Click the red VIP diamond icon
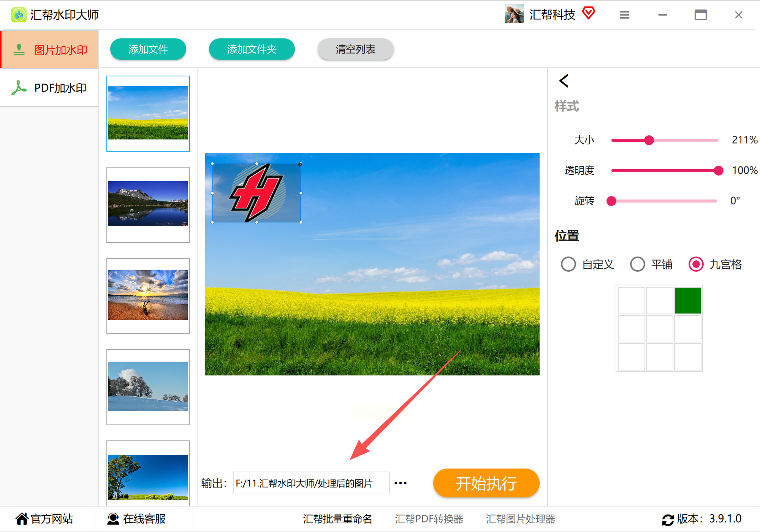 588,13
